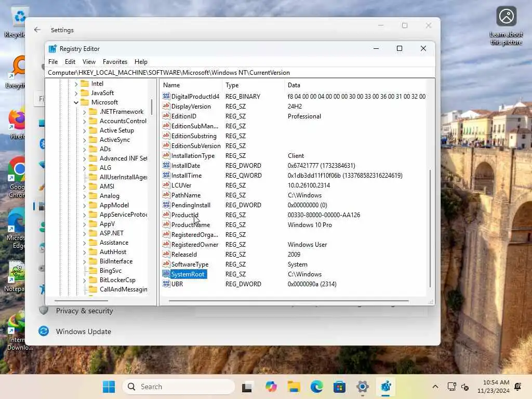The height and width of the screenshot is (399, 532).
Task: Click the JavaSoft folder icon in tree
Action: 85,93
